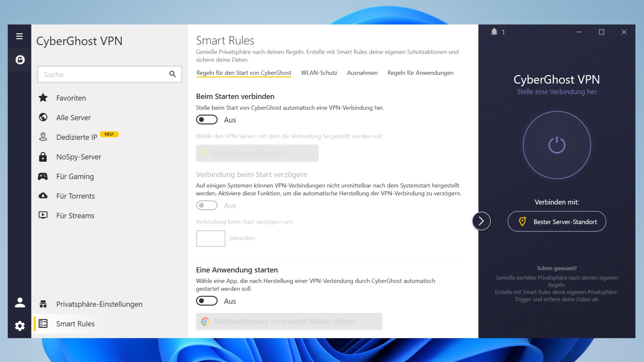Click the Chrome browser icon in dropdown
The height and width of the screenshot is (362, 644).
[x=205, y=321]
